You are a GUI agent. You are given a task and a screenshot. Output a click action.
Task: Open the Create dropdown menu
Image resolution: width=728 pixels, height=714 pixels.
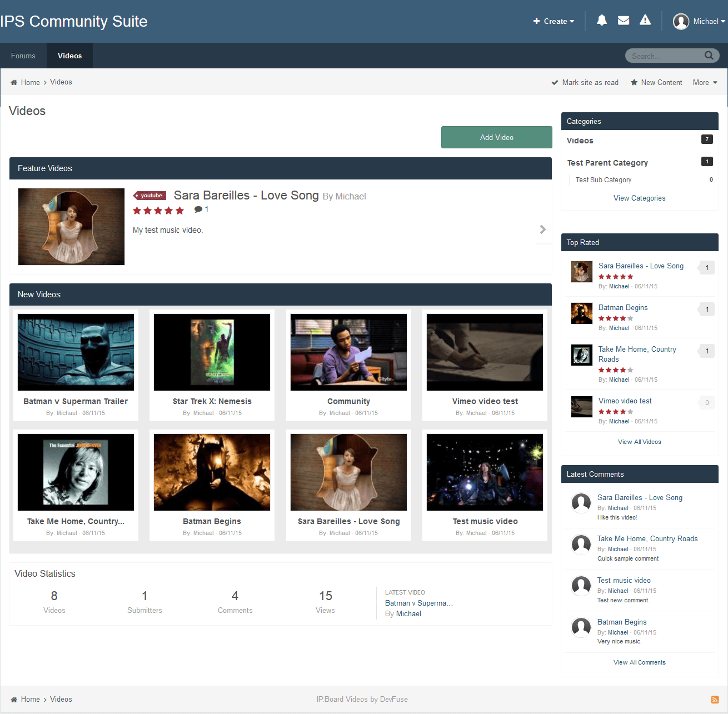554,21
